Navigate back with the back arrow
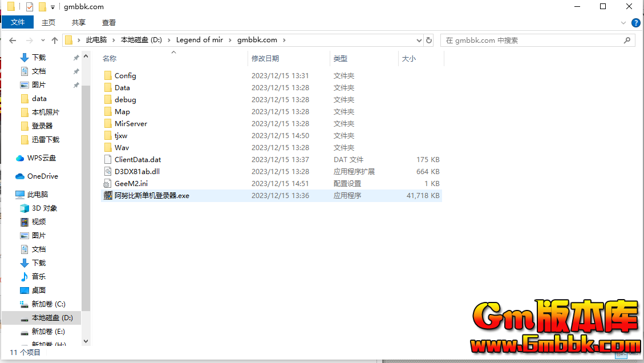 coord(13,41)
